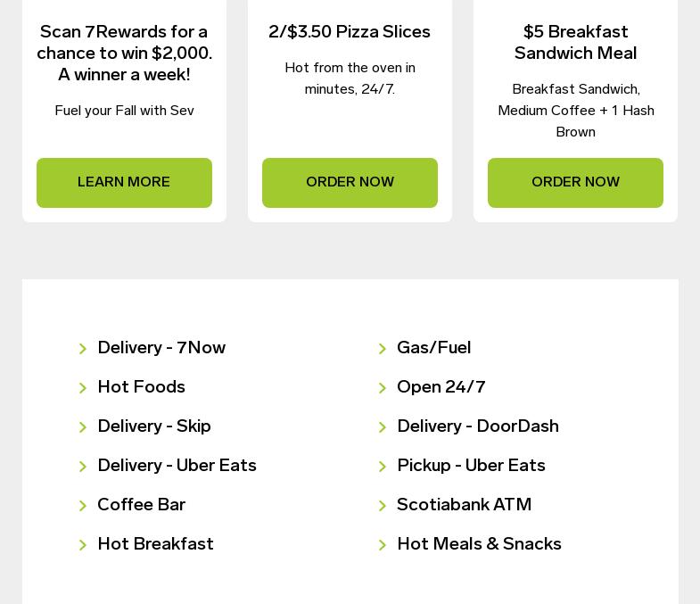Click chevron beside Pickup - Uber Eats

click(x=383, y=467)
